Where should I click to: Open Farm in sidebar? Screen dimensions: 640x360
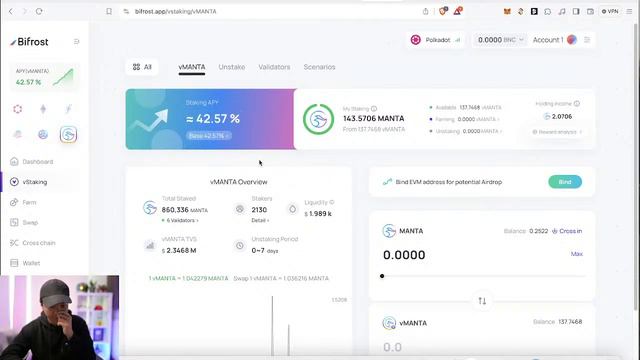(29, 202)
